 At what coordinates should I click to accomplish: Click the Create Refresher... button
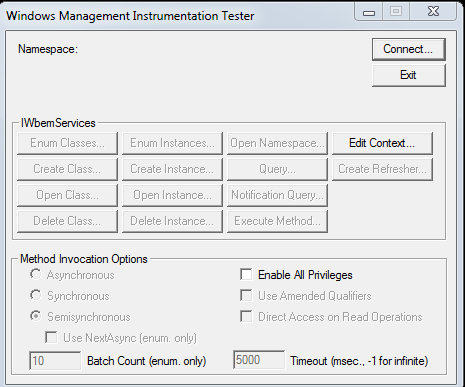[x=382, y=169]
